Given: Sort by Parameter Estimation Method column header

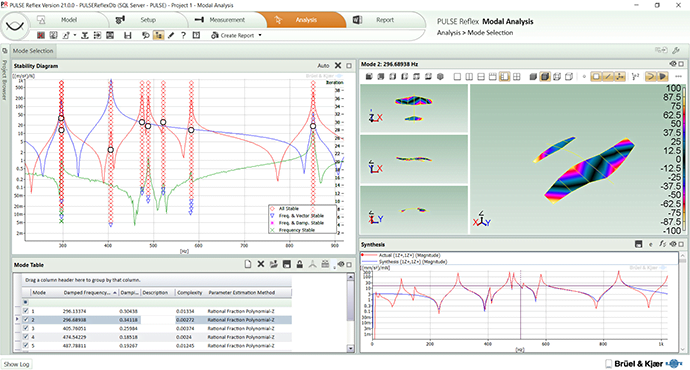Looking at the screenshot, I should pos(242,293).
